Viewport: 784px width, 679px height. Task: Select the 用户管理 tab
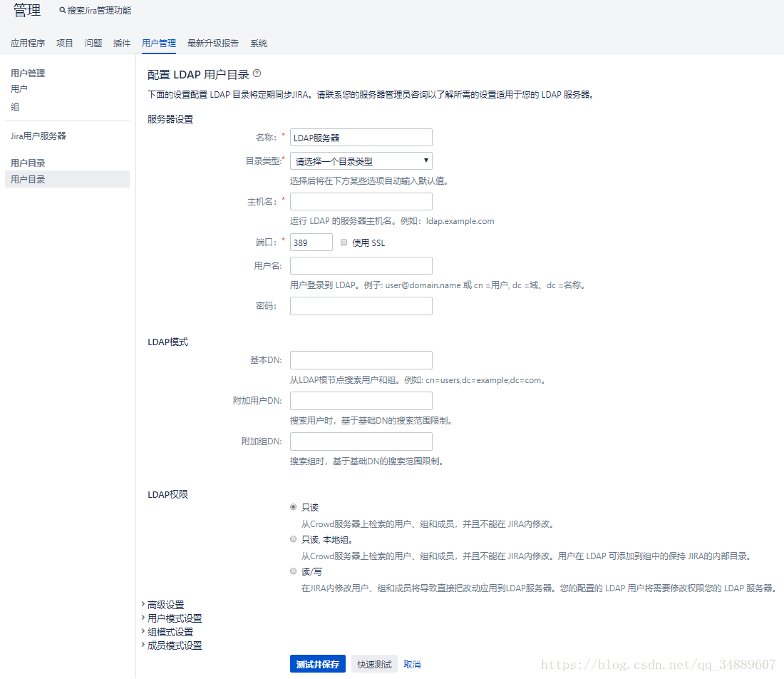pos(159,43)
